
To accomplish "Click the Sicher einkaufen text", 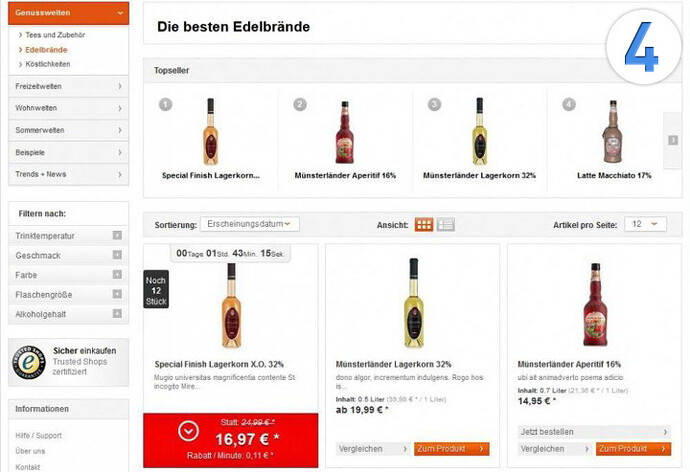I will pyautogui.click(x=84, y=351).
